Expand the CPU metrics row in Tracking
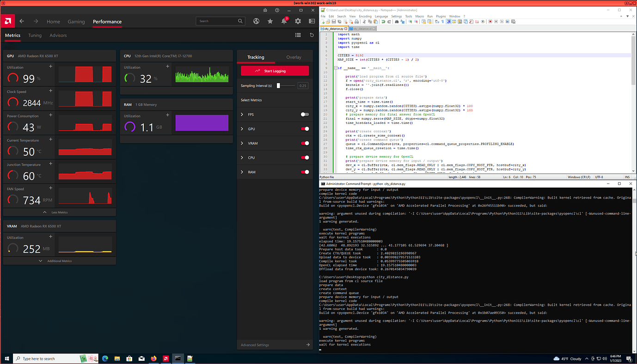This screenshot has height=364, width=637. pos(242,158)
